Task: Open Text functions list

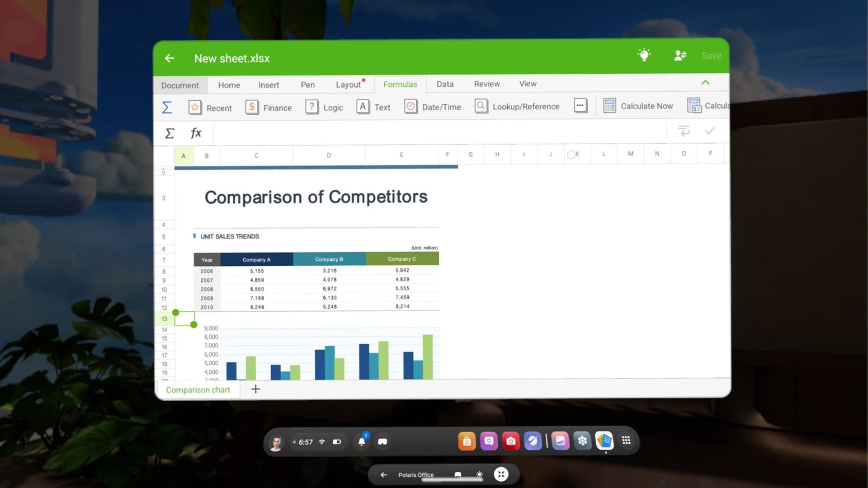Action: [373, 107]
